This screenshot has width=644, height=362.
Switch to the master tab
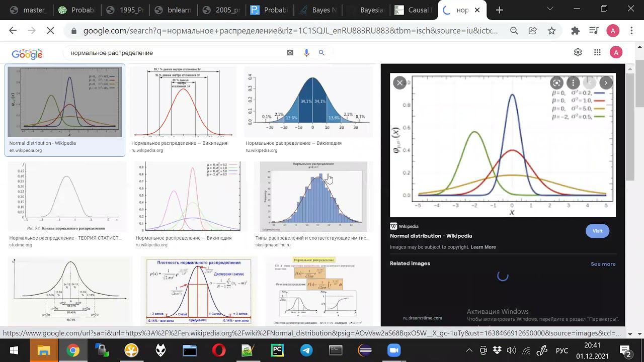[x=28, y=10]
